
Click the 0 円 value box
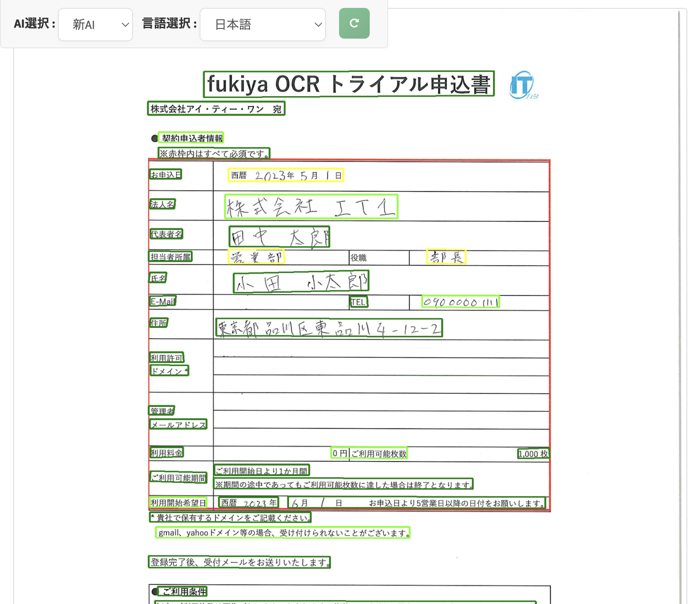pyautogui.click(x=340, y=453)
